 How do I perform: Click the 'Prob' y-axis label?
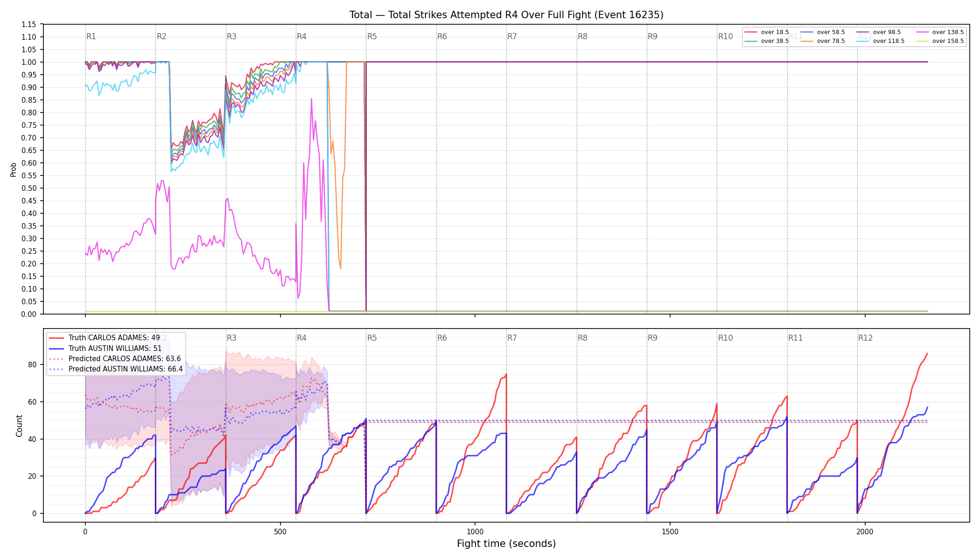(14, 169)
